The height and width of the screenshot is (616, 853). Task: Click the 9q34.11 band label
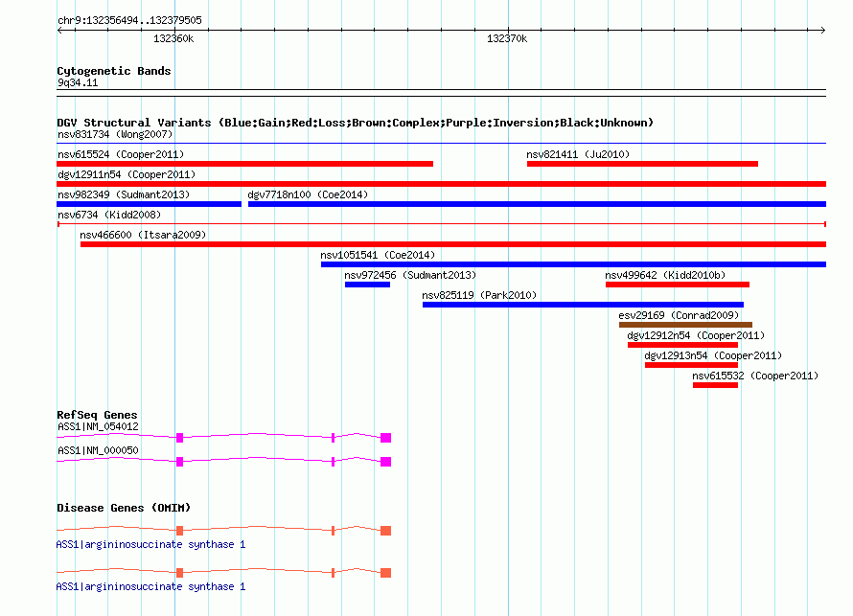[78, 82]
